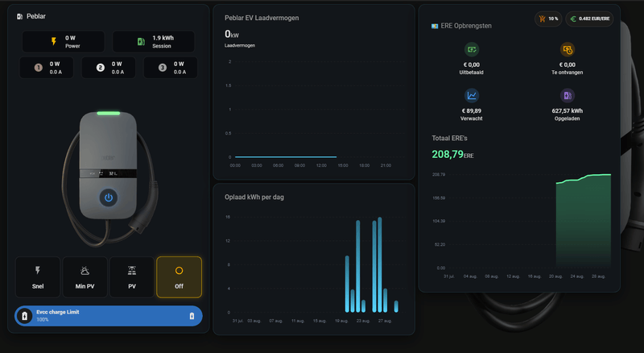Activate Snel fast charging mode
Viewport: 644px width, 353px height.
pos(38,277)
